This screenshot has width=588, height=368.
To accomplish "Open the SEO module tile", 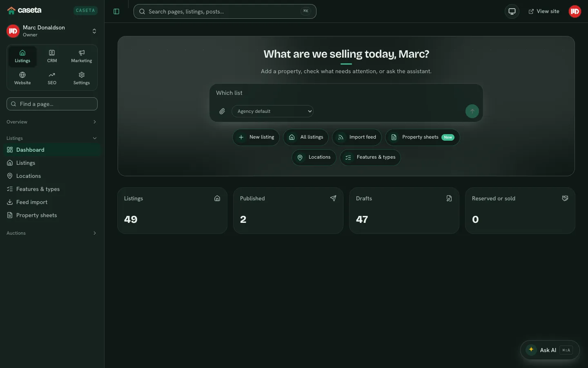I will point(52,79).
